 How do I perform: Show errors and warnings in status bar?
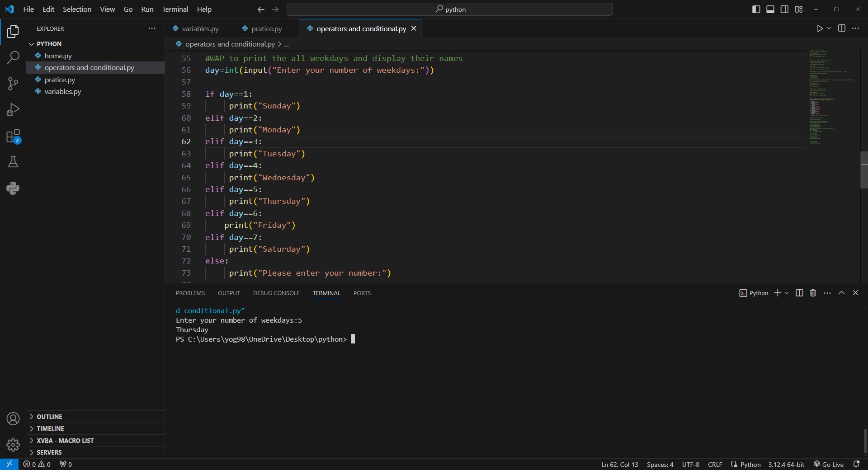[x=37, y=464]
